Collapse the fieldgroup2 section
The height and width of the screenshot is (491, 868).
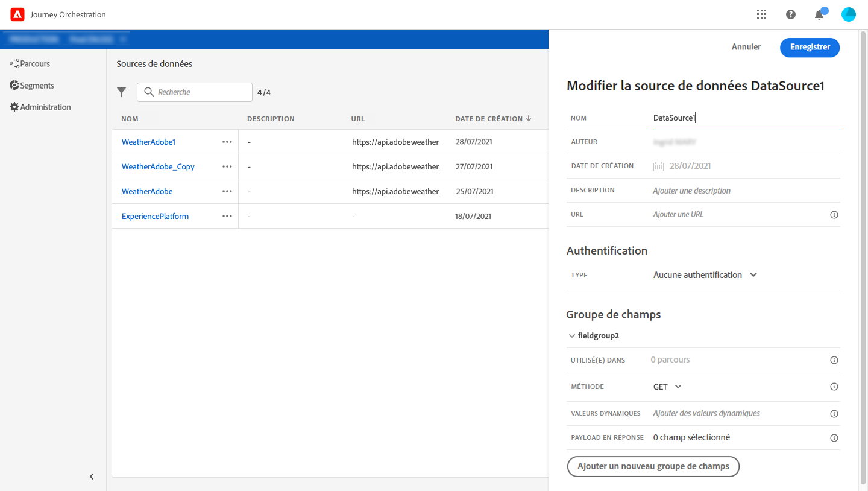[571, 336]
